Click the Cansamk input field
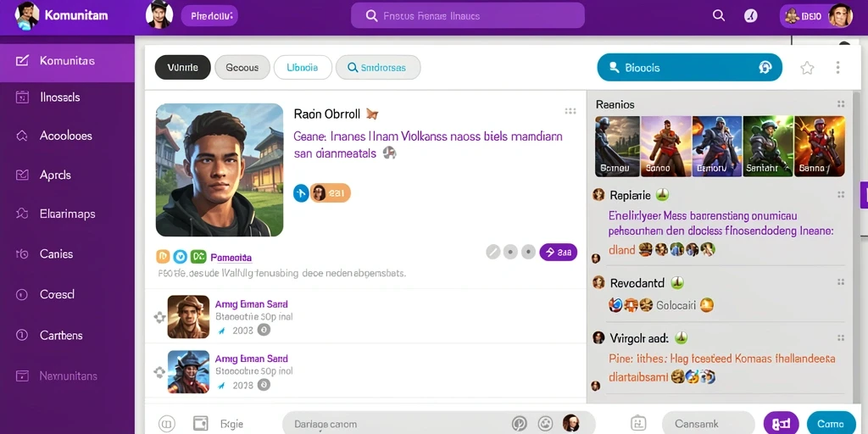Viewport: 868px width, 434px height. click(709, 424)
